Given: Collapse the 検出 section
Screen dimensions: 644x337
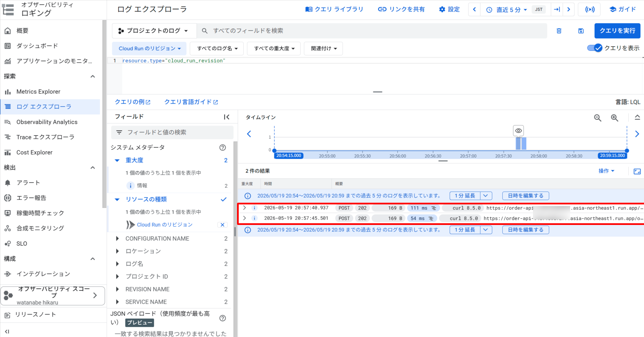Looking at the screenshot, I should click(93, 168).
